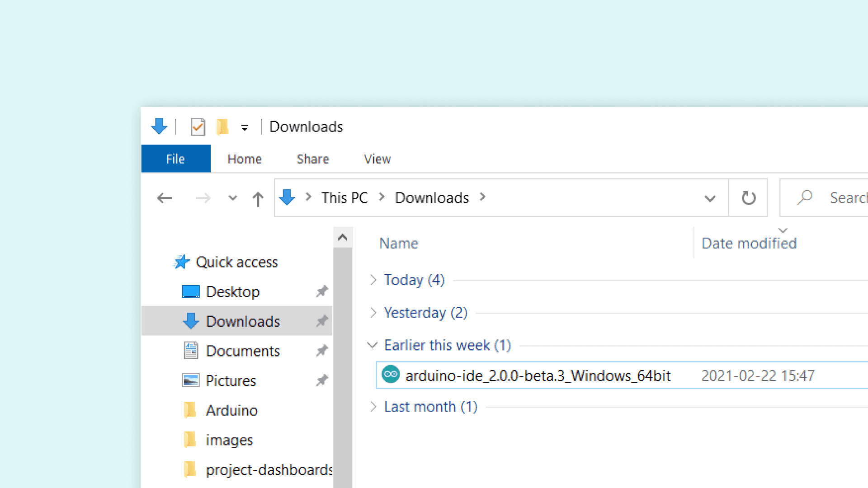This screenshot has height=488, width=868.
Task: Open address bar history dropdown
Action: pyautogui.click(x=710, y=198)
